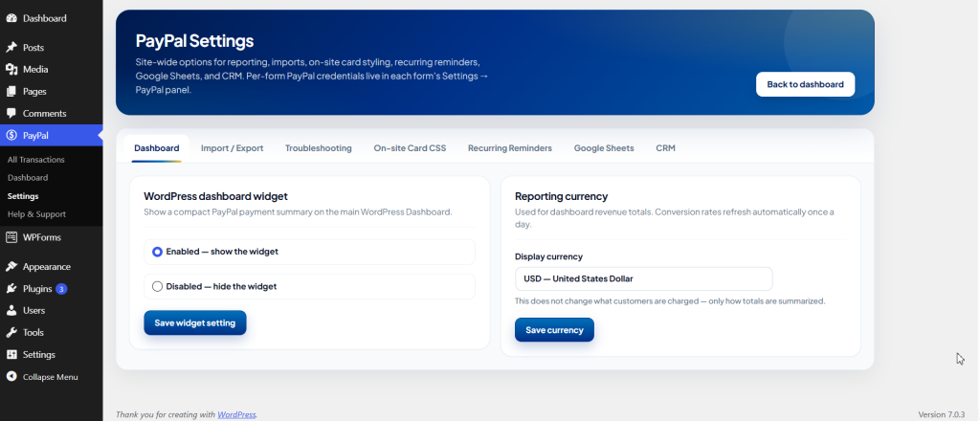The height and width of the screenshot is (421, 980).
Task: Open the Appearance menu label
Action: coord(47,267)
